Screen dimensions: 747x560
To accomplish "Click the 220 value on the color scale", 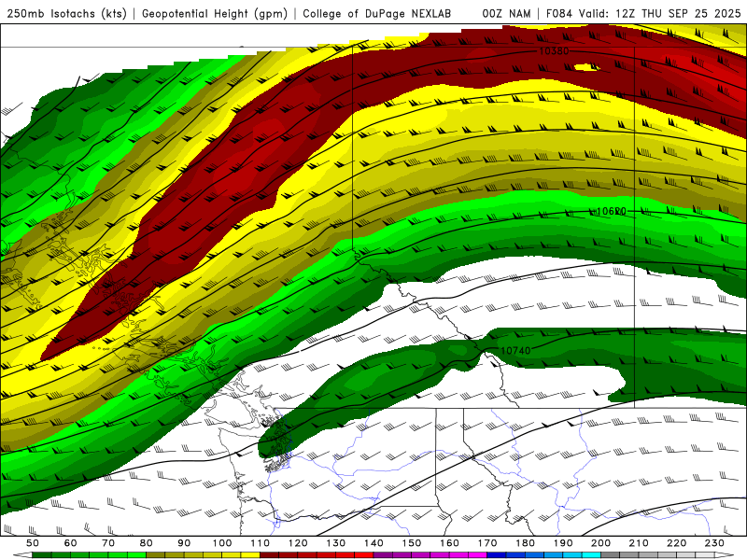I will (677, 543).
